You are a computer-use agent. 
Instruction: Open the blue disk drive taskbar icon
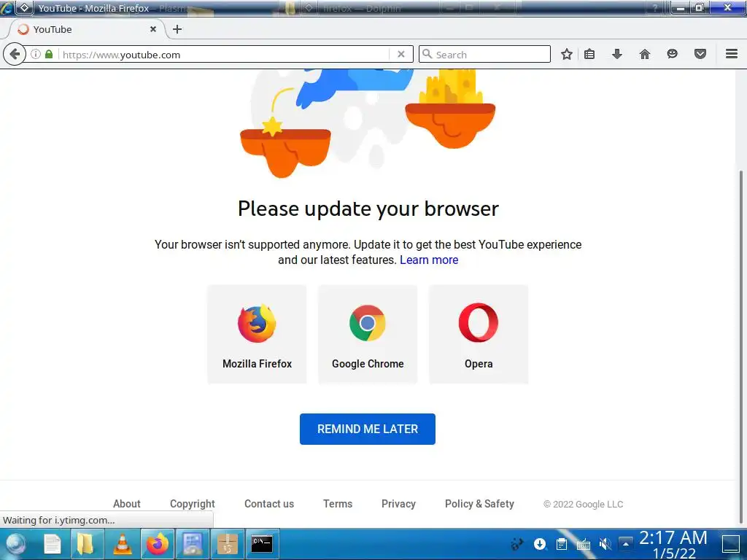click(193, 544)
